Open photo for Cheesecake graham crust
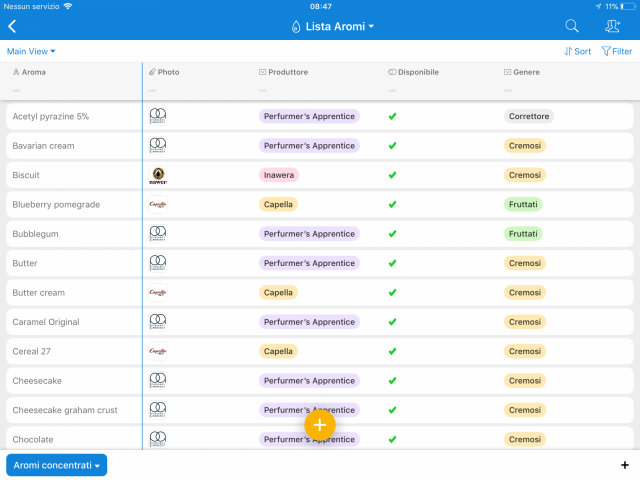This screenshot has width=640, height=480. (x=158, y=410)
